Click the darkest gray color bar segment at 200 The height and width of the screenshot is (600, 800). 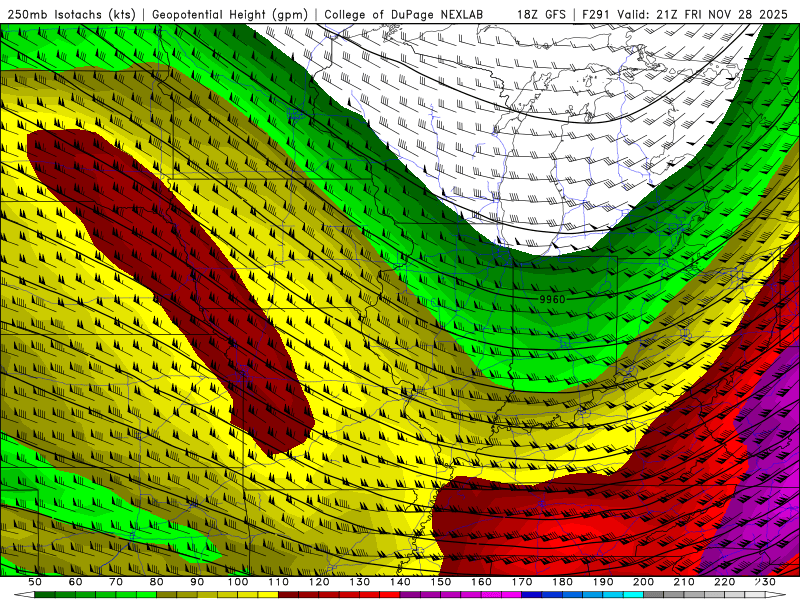pyautogui.click(x=654, y=595)
